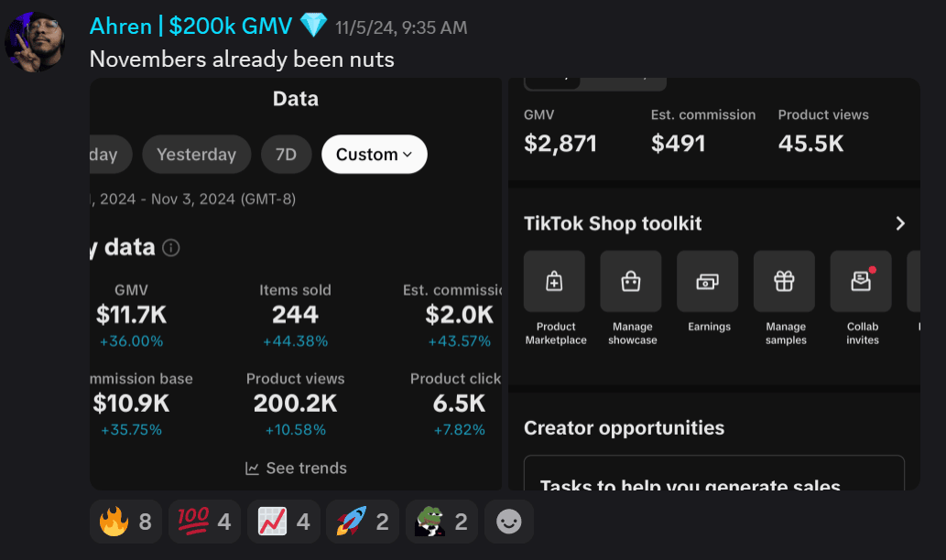Image resolution: width=946 pixels, height=560 pixels.
Task: Toggle the chart increasing emoji reaction
Action: (x=284, y=522)
